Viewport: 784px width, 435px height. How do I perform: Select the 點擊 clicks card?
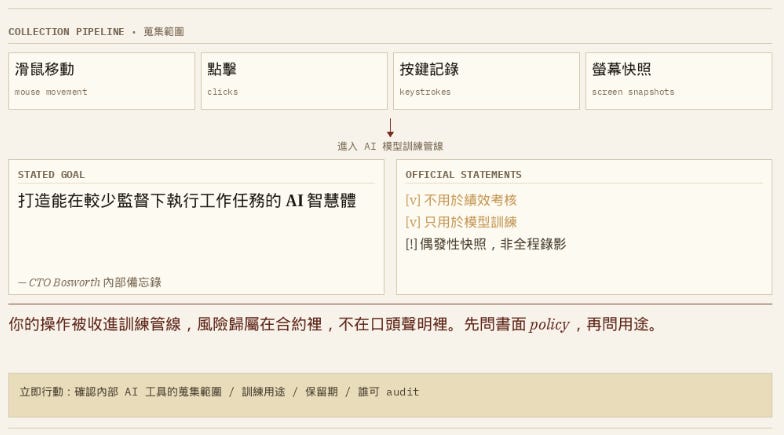(294, 81)
